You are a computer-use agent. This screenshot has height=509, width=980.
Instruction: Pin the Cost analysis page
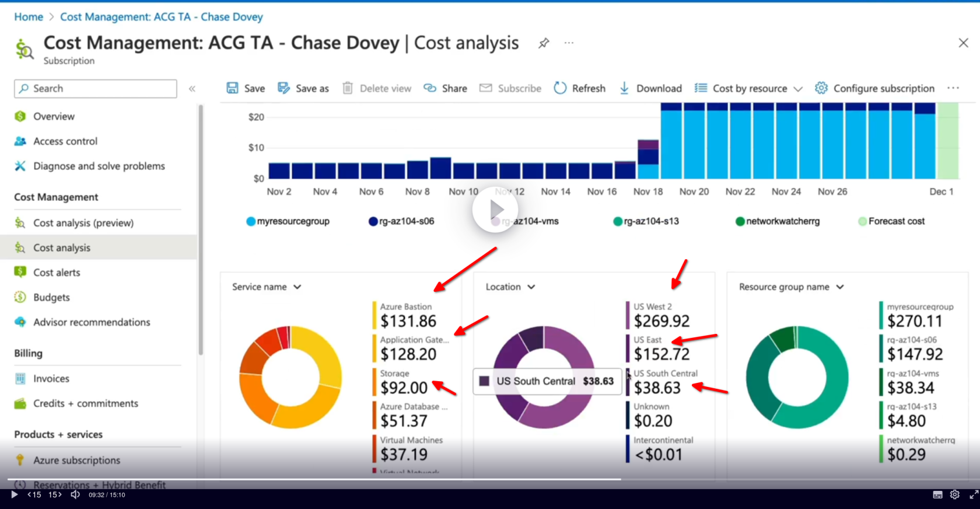pos(544,43)
